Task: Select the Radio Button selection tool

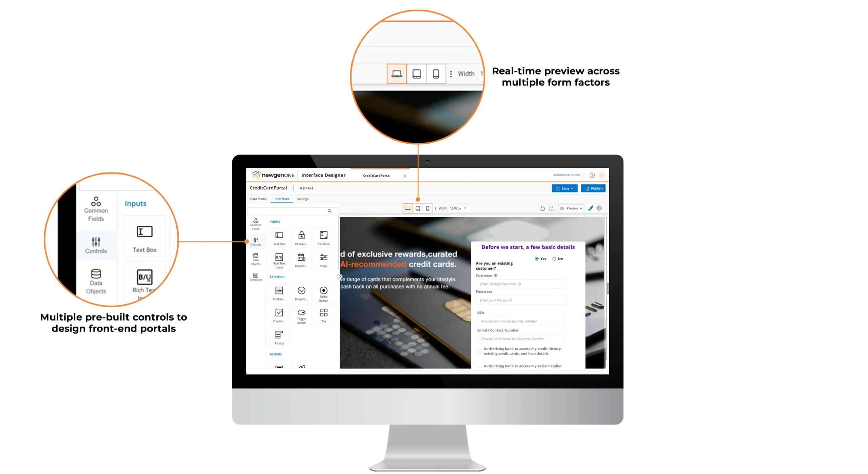Action: click(x=323, y=292)
